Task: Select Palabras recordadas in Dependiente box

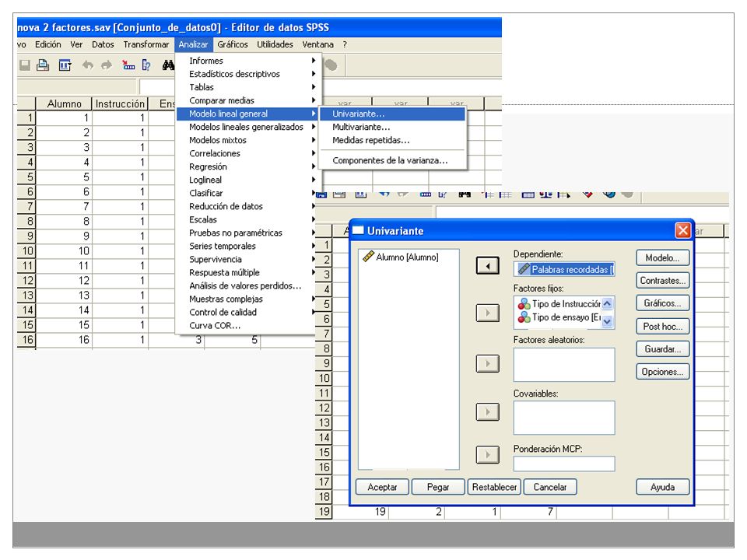Action: [x=564, y=270]
